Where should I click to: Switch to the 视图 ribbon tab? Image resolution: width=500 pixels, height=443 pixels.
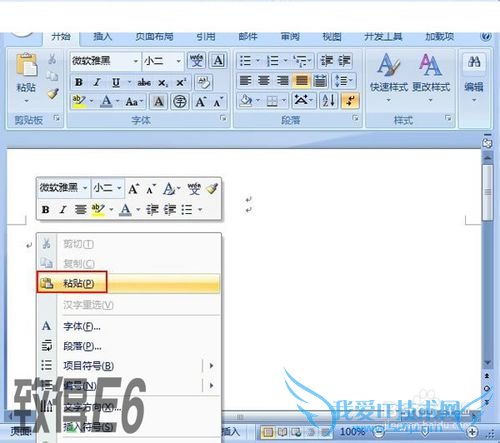click(332, 36)
